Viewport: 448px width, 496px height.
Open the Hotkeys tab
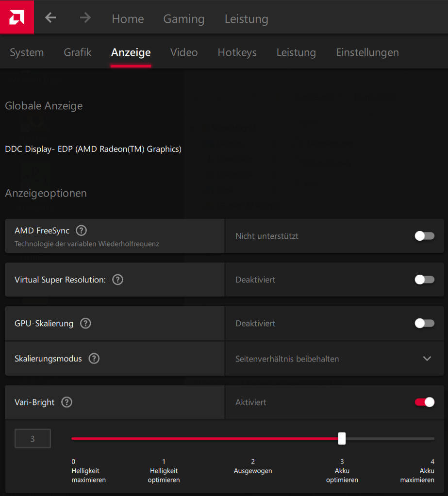pos(237,52)
